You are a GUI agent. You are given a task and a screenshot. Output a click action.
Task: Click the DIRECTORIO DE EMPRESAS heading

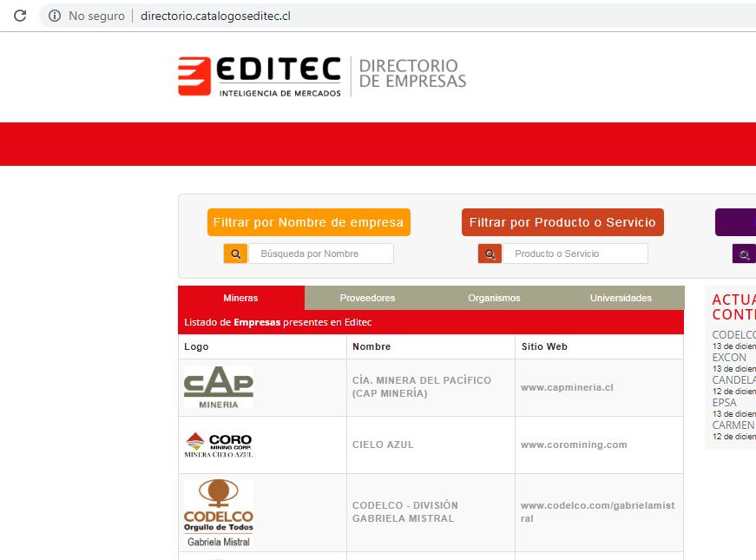[x=412, y=73]
